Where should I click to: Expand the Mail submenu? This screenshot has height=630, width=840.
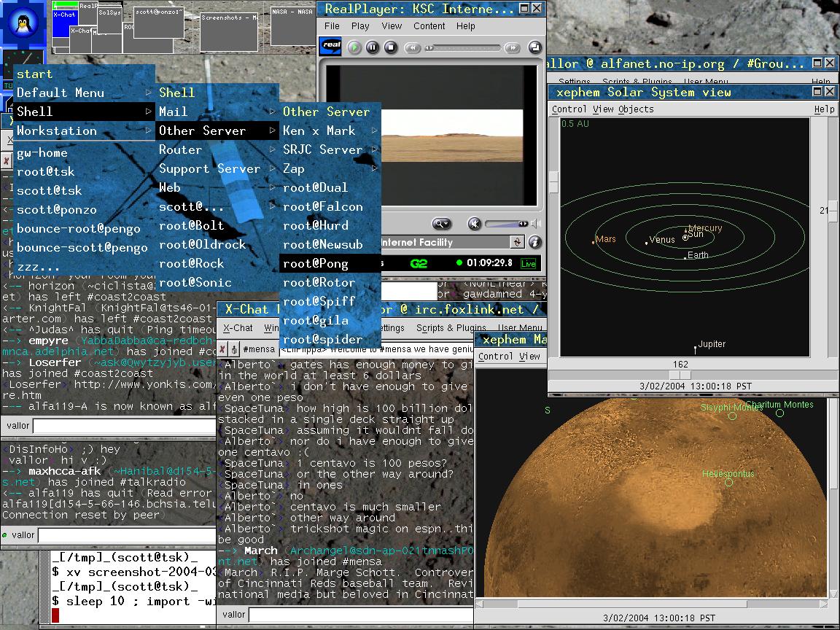(x=217, y=112)
